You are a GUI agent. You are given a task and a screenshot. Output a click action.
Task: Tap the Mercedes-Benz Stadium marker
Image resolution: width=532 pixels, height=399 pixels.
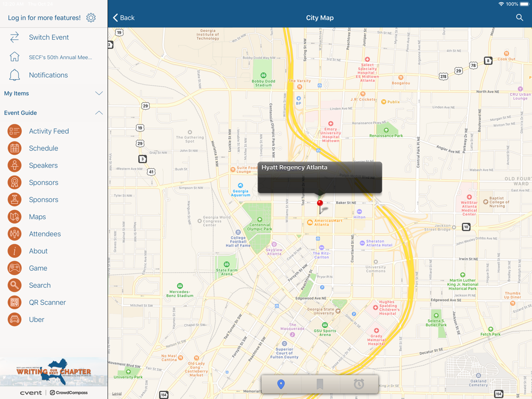coord(180,286)
